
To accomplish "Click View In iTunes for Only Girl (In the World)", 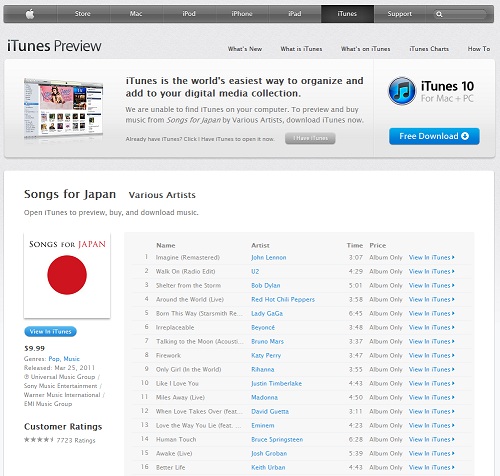I will click(432, 370).
